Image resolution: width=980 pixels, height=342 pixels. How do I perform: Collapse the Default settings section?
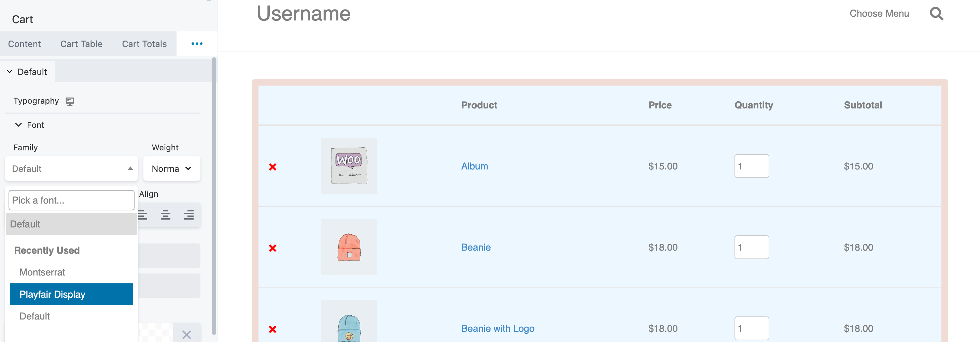10,72
